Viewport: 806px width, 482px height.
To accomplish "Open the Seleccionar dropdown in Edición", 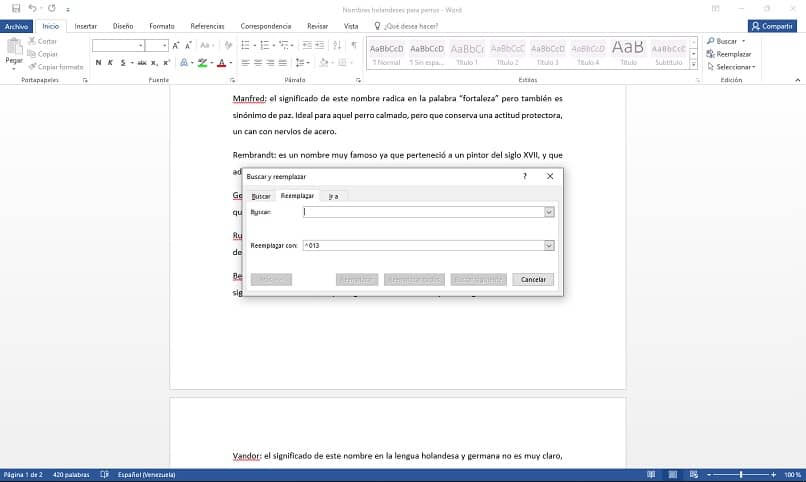I will [x=731, y=67].
